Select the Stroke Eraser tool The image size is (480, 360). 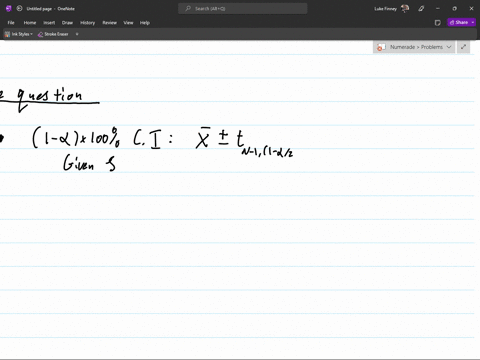click(53, 34)
